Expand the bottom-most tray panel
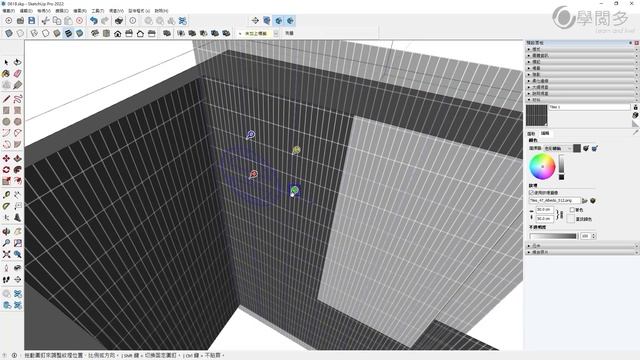 click(x=581, y=252)
